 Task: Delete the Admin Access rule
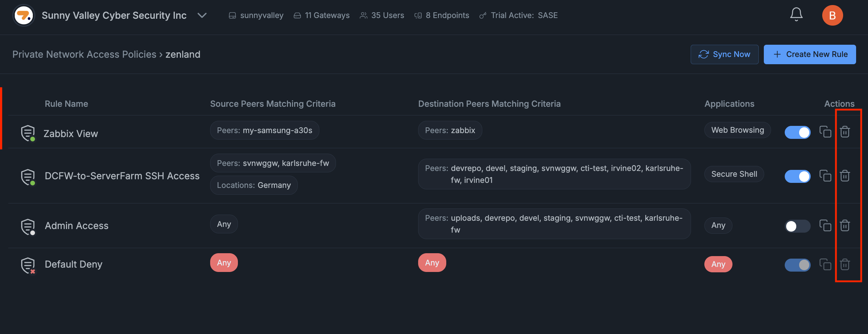845,226
